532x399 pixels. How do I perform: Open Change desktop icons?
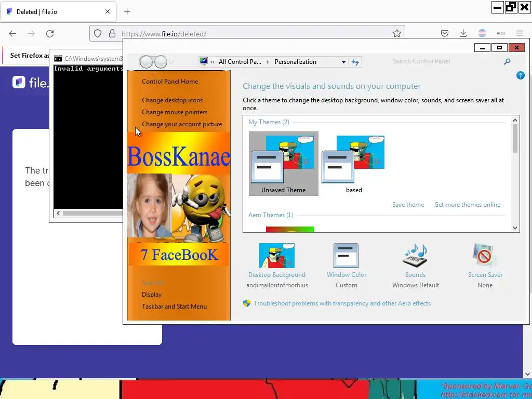click(172, 100)
